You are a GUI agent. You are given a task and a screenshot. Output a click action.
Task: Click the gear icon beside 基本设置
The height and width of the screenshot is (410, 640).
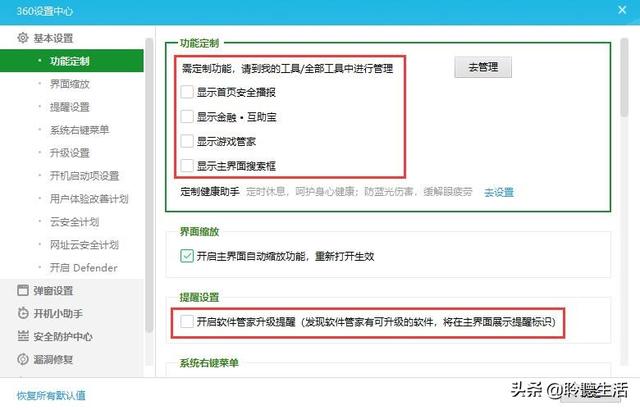click(x=23, y=38)
